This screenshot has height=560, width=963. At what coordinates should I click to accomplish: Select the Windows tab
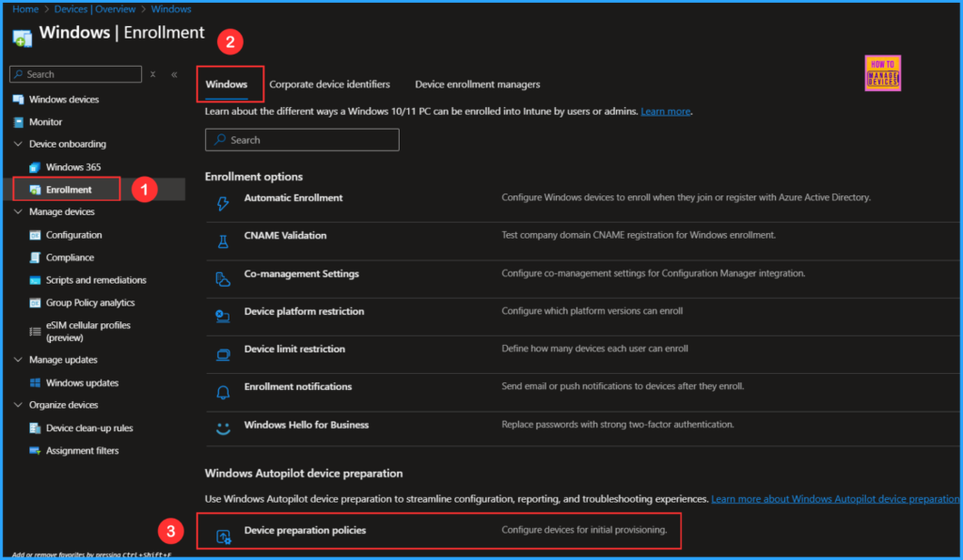coord(227,85)
